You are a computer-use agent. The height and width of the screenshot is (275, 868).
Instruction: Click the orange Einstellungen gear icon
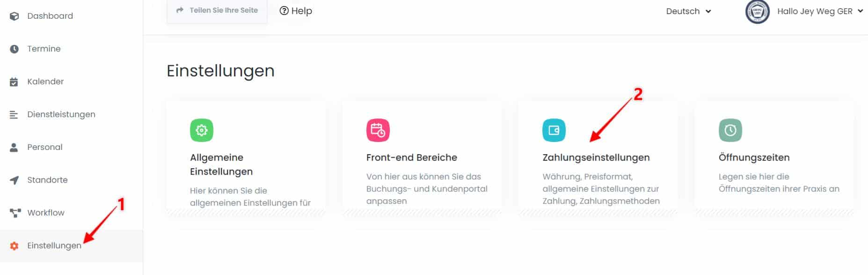click(14, 245)
